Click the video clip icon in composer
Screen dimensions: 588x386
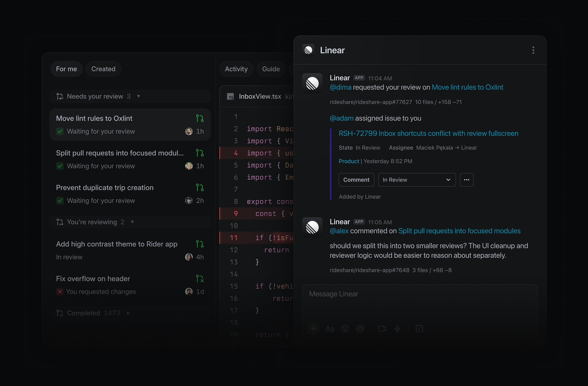382,329
